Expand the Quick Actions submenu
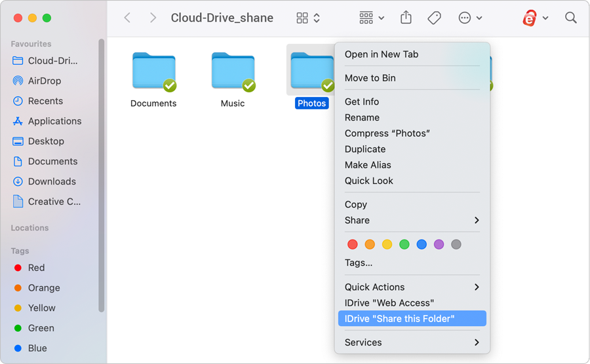The width and height of the screenshot is (590, 364). [x=412, y=287]
